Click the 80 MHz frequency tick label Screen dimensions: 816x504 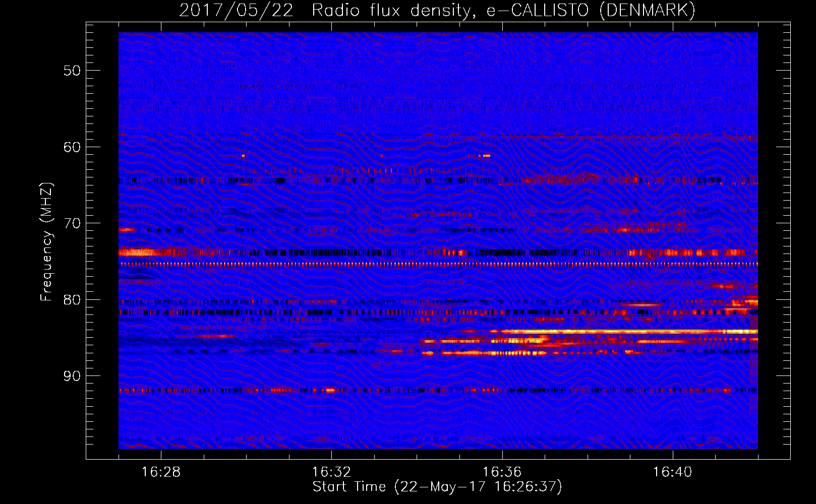click(x=72, y=300)
